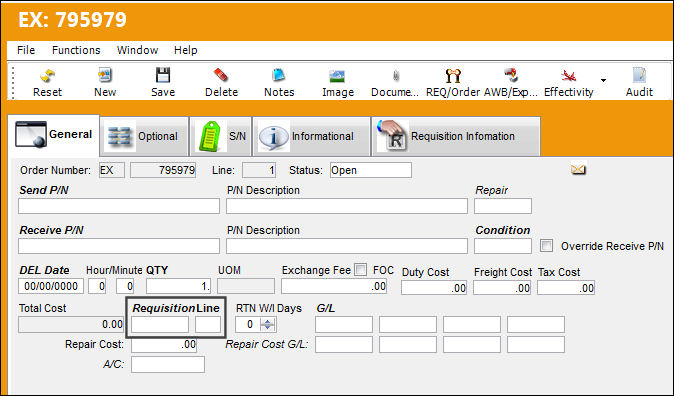Screen dimensions: 674x396
Task: Open the Audit toolbar icon
Action: (639, 83)
